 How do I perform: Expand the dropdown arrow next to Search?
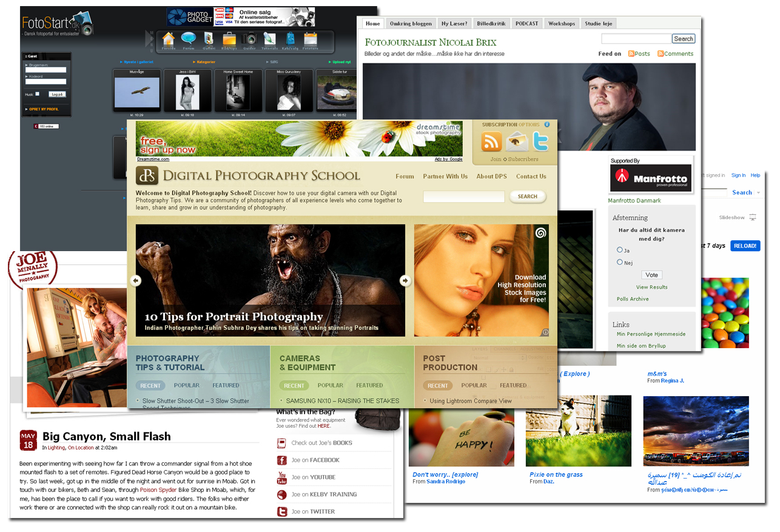[758, 193]
